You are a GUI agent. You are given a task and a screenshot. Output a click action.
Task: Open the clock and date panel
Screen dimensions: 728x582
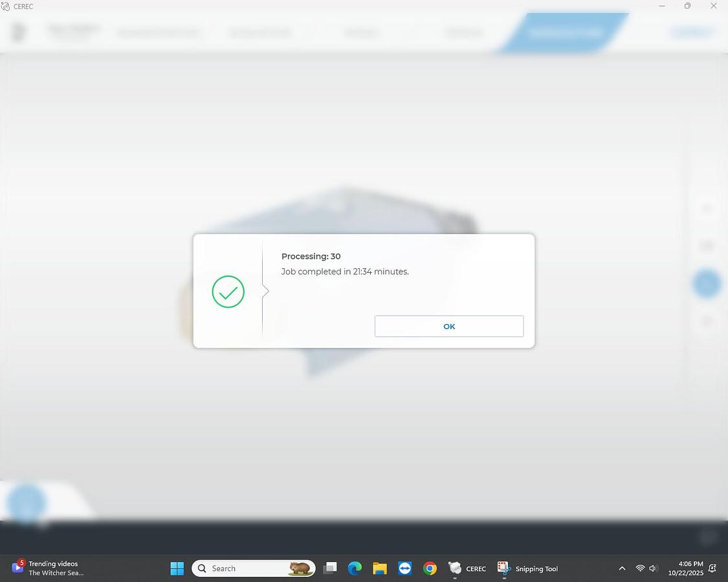(x=685, y=568)
